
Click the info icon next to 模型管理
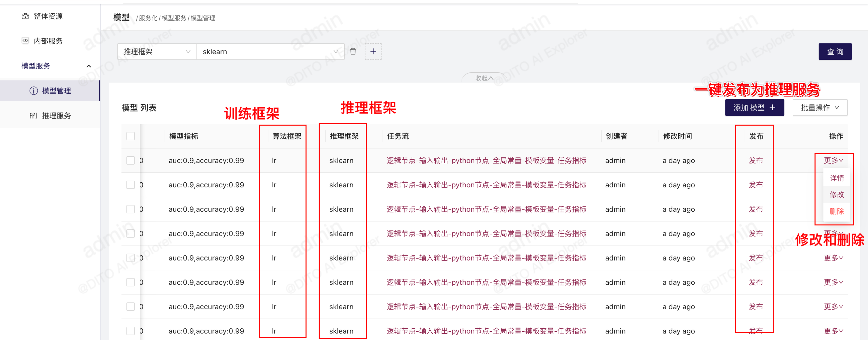coord(33,91)
